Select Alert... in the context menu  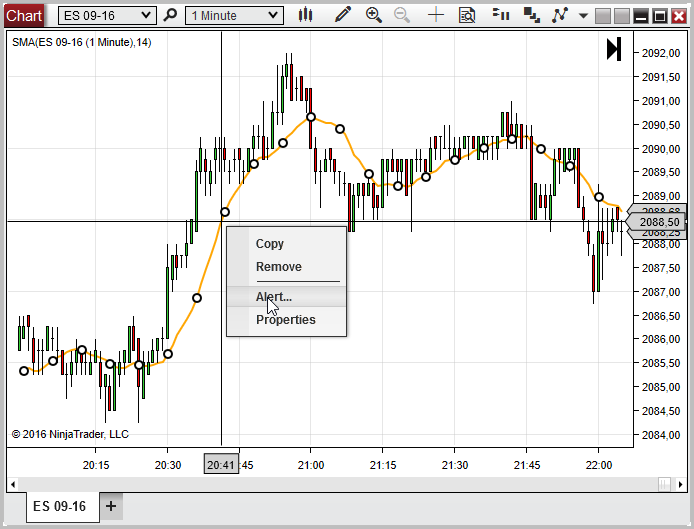[x=274, y=297]
